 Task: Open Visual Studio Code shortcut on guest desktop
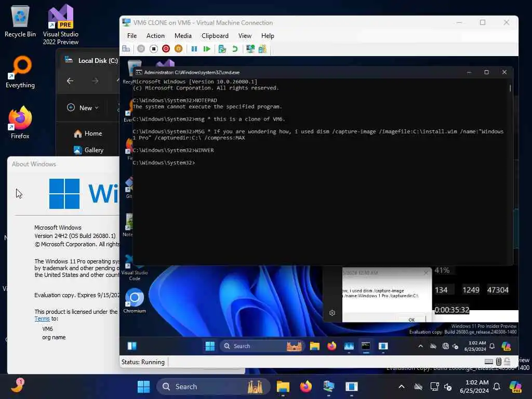point(135,268)
